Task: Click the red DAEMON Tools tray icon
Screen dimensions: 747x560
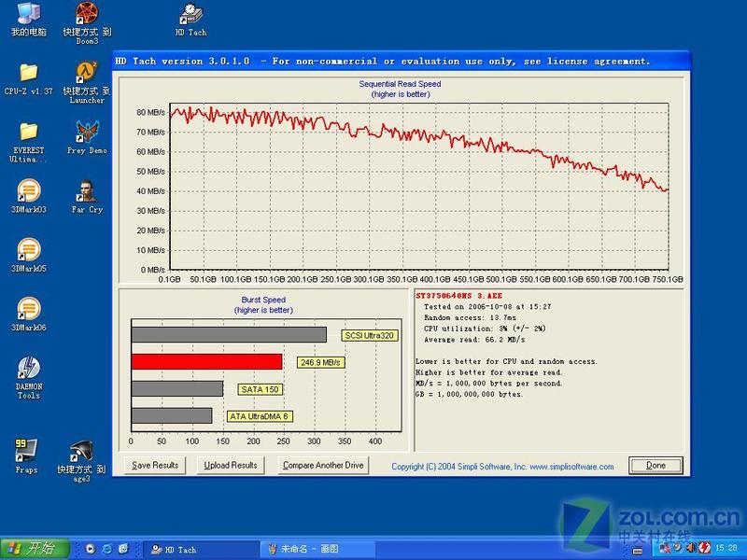Action: (x=705, y=548)
